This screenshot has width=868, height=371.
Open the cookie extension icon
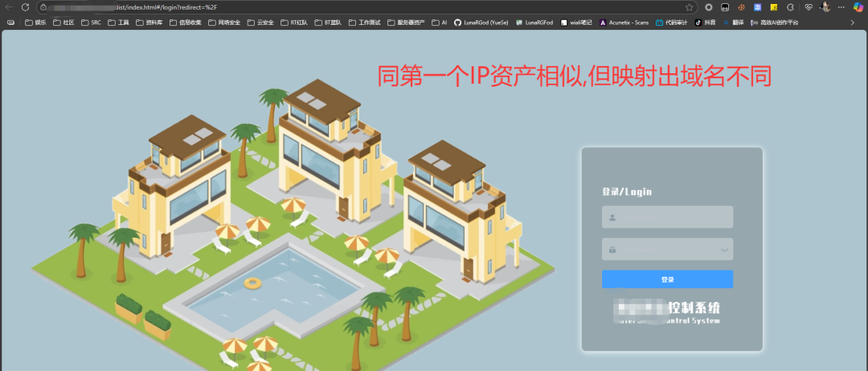click(741, 7)
